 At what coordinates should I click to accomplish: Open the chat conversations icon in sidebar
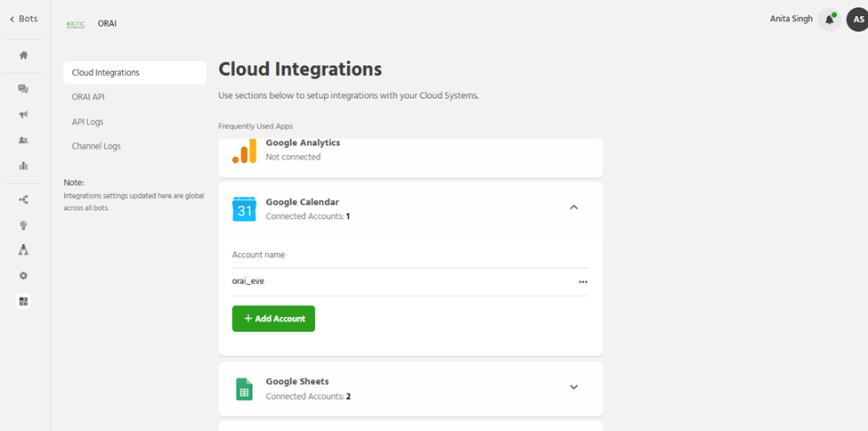click(x=24, y=89)
